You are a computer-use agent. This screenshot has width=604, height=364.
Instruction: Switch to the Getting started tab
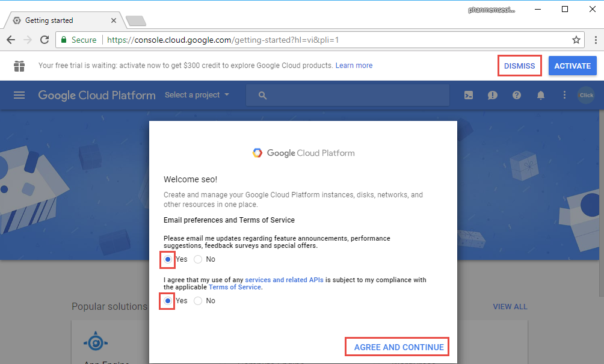64,20
